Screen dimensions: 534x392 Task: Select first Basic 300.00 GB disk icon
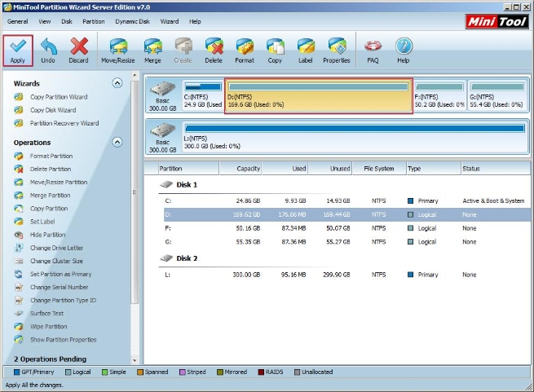[163, 96]
